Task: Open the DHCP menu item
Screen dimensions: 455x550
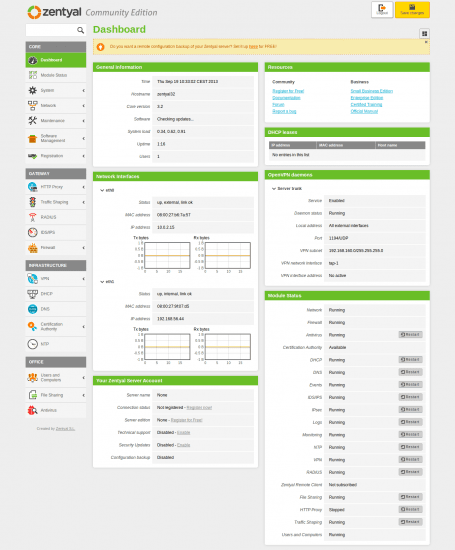Action: pyautogui.click(x=56, y=294)
